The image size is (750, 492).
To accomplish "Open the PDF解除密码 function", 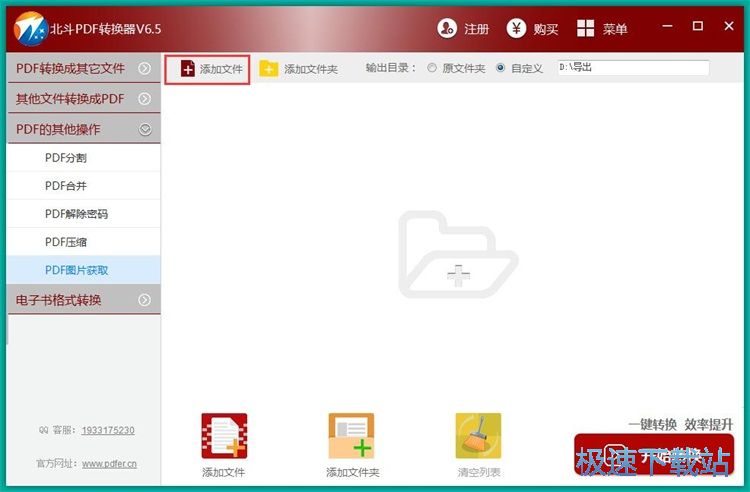I will coord(84,214).
